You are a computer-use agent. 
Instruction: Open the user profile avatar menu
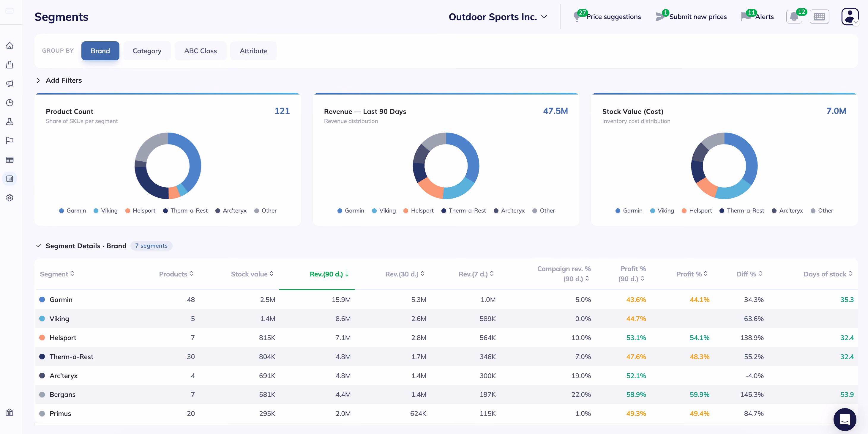click(x=850, y=17)
